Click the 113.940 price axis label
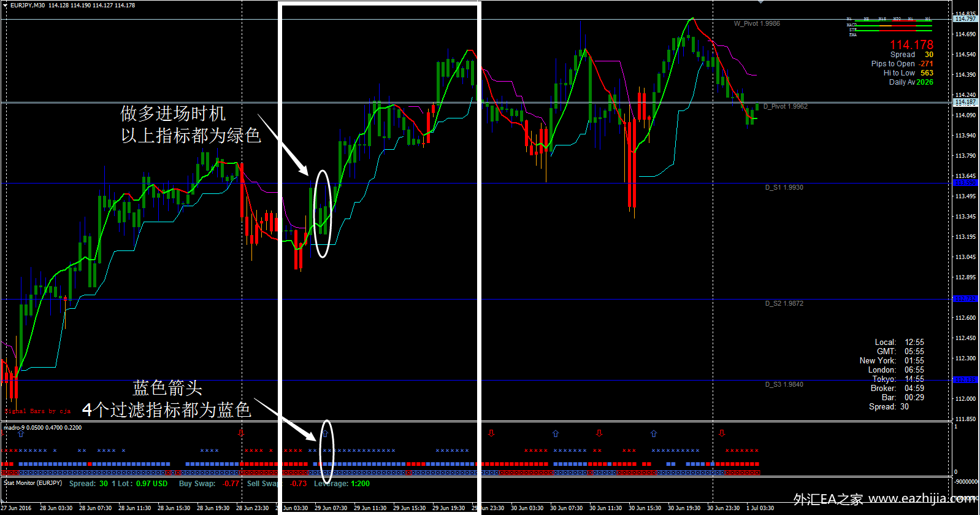Image resolution: width=980 pixels, height=515 pixels. coord(965,135)
